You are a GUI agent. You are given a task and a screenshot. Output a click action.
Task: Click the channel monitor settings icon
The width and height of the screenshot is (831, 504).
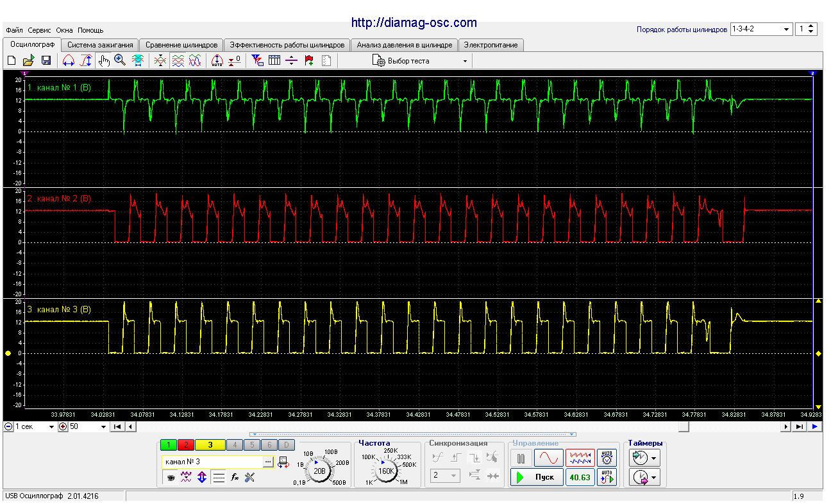284,462
